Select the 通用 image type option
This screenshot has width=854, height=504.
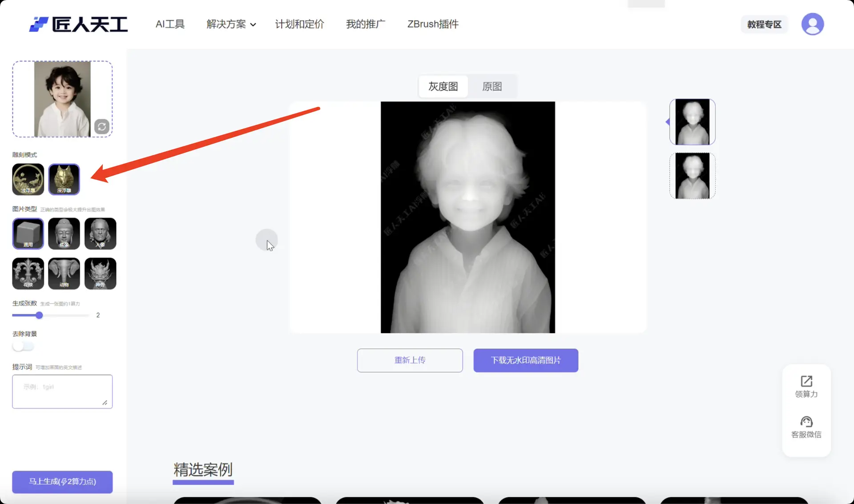point(28,234)
